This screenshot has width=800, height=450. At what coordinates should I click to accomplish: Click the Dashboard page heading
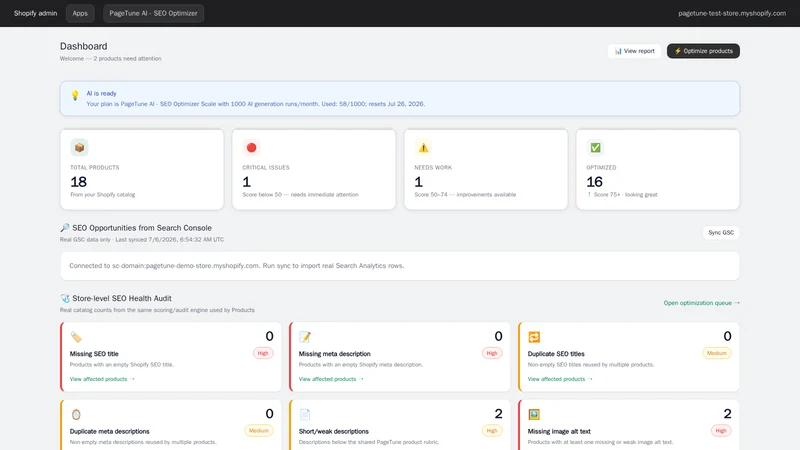click(84, 46)
